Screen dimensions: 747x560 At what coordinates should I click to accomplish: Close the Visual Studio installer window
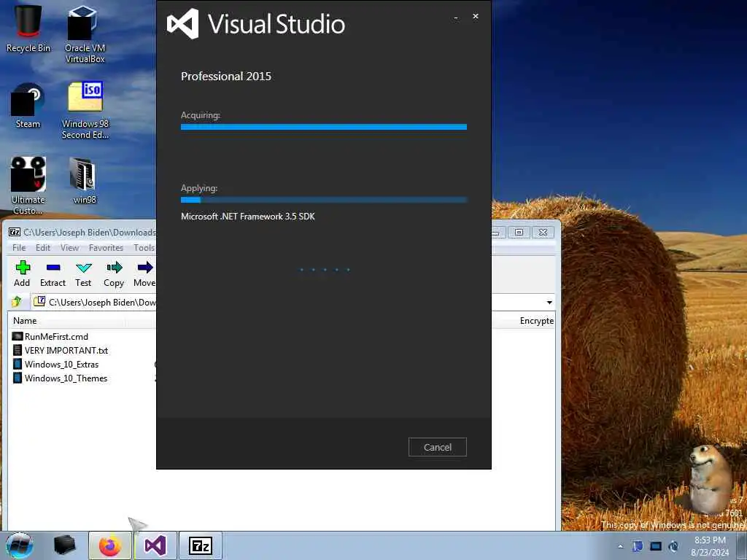[x=476, y=16]
